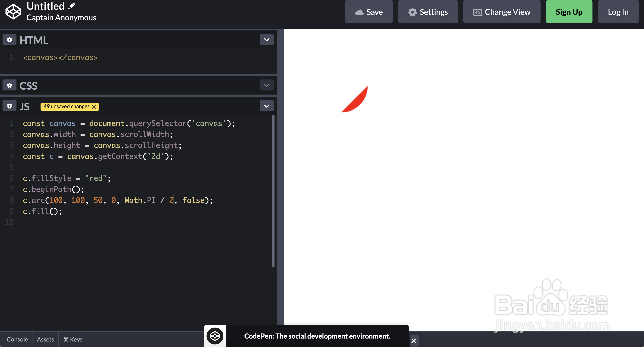Screen dimensions: 644x347
Task: Expand the HTML panel dropdown chevron
Action: pos(266,40)
